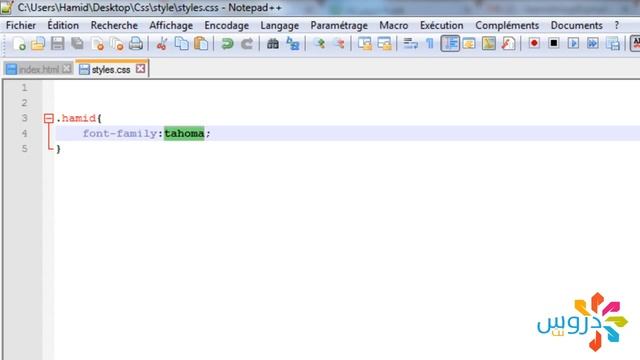Save current file using floppy icon
Screen dimensions: 640x360
point(58,44)
